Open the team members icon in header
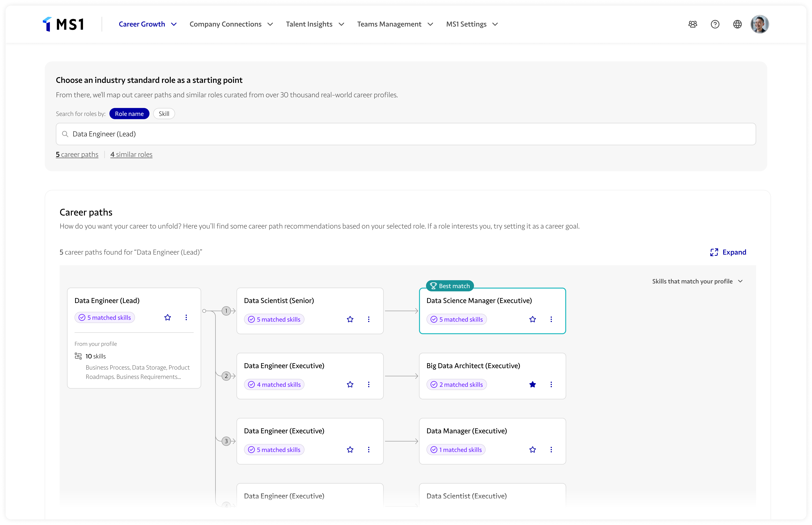 click(x=693, y=24)
